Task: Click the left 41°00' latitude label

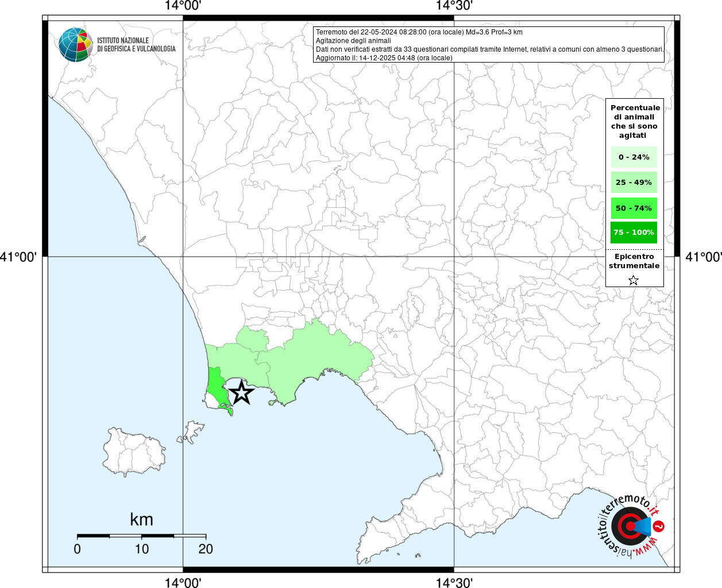Action: pos(18,257)
